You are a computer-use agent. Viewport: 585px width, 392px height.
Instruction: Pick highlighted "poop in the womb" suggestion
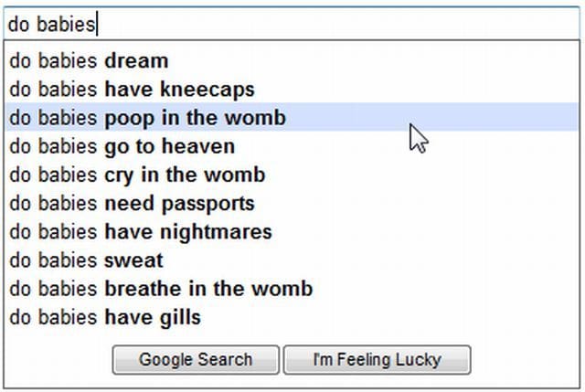(x=147, y=118)
